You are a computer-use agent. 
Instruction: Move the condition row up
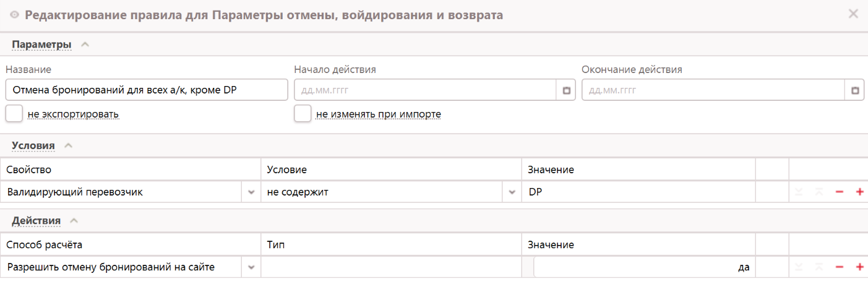click(820, 192)
